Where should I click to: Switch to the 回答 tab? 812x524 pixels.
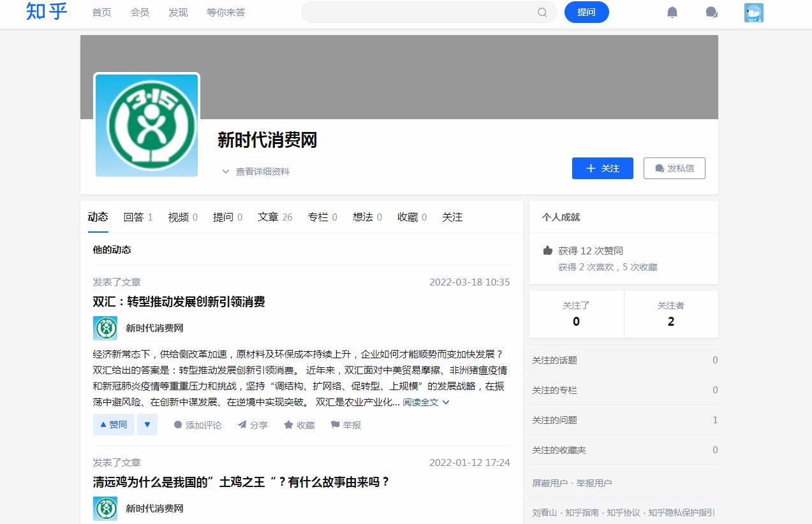pos(138,217)
